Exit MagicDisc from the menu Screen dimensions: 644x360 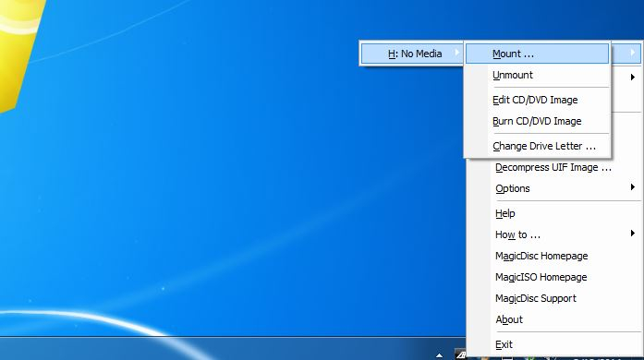554,344
